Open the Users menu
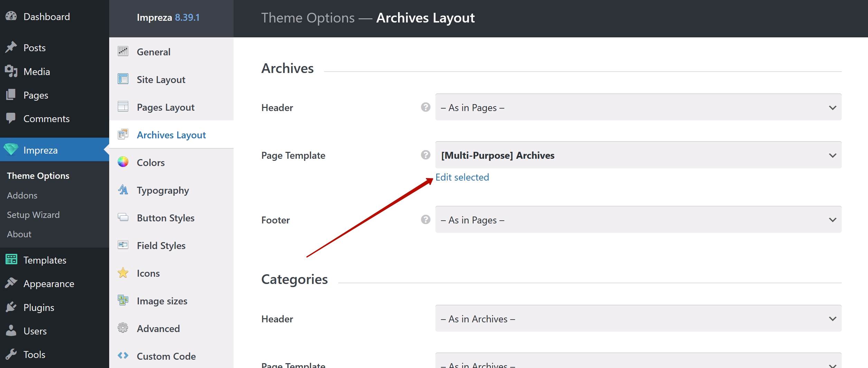This screenshot has width=868, height=368. (55, 330)
